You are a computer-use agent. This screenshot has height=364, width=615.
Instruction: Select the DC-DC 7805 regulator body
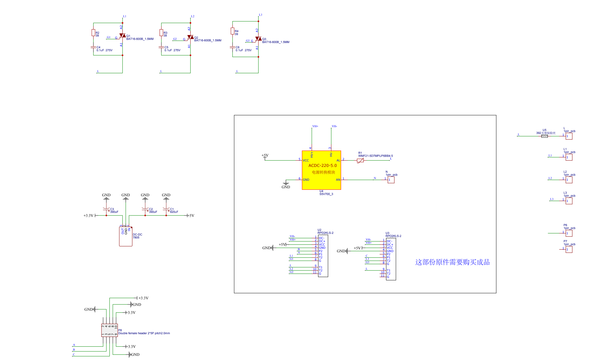click(x=126, y=236)
